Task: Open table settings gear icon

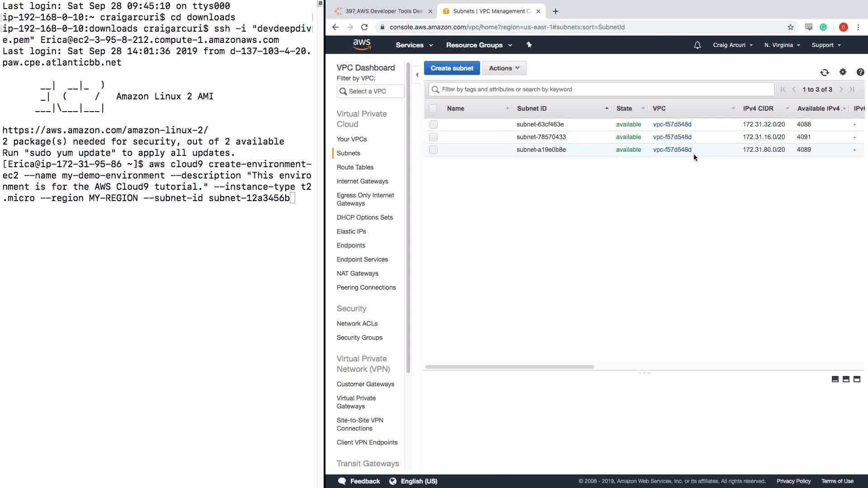Action: point(843,72)
